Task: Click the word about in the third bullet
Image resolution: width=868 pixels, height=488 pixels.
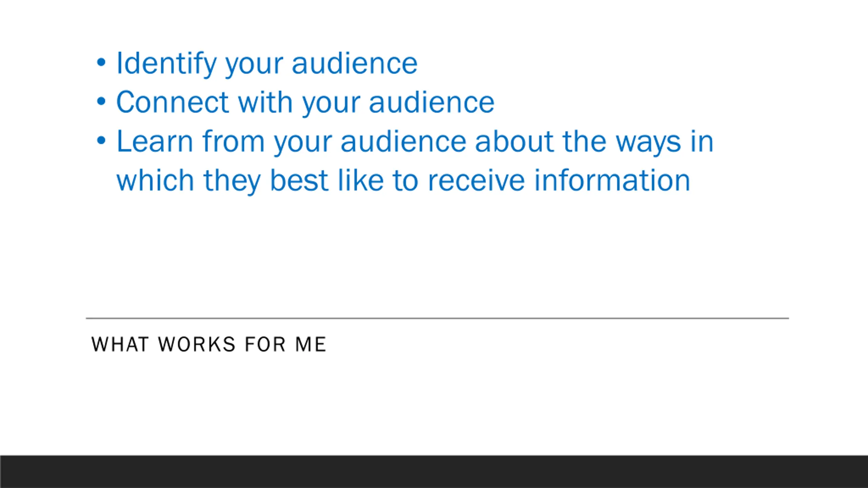Action: point(514,141)
